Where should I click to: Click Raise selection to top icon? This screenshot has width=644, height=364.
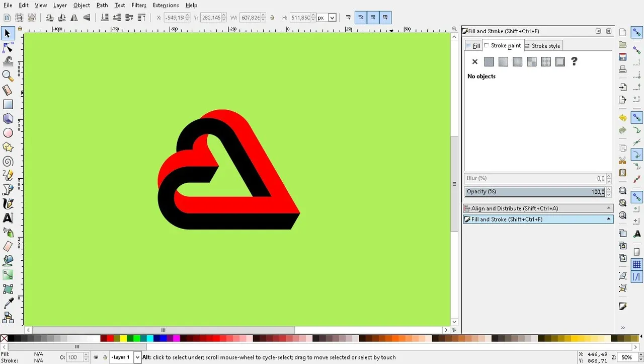pyautogui.click(x=142, y=18)
